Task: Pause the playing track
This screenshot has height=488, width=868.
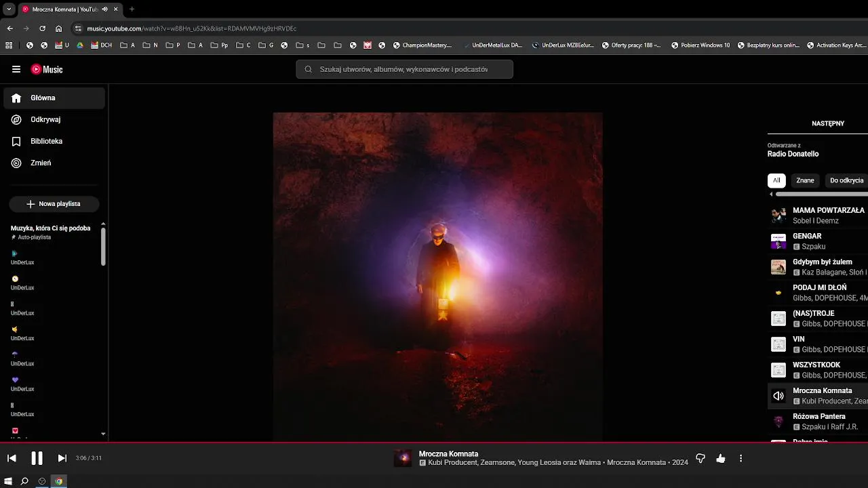Action: [x=37, y=458]
